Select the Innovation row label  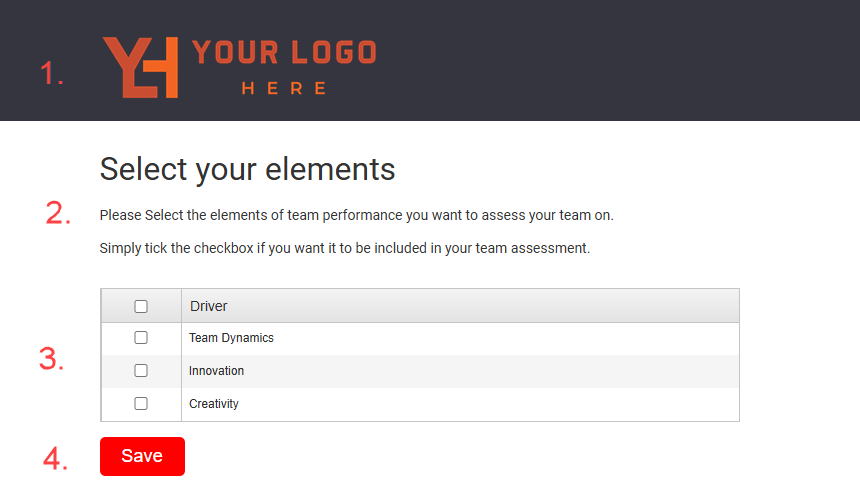216,371
